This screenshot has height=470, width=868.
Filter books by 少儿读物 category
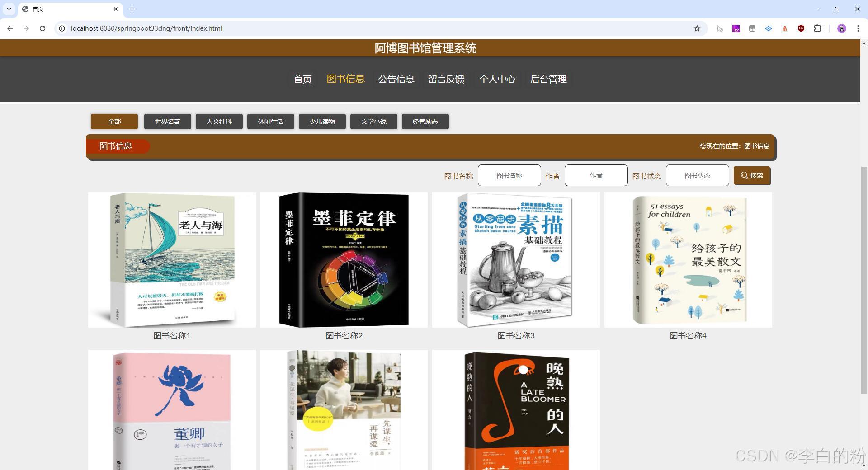(x=322, y=122)
